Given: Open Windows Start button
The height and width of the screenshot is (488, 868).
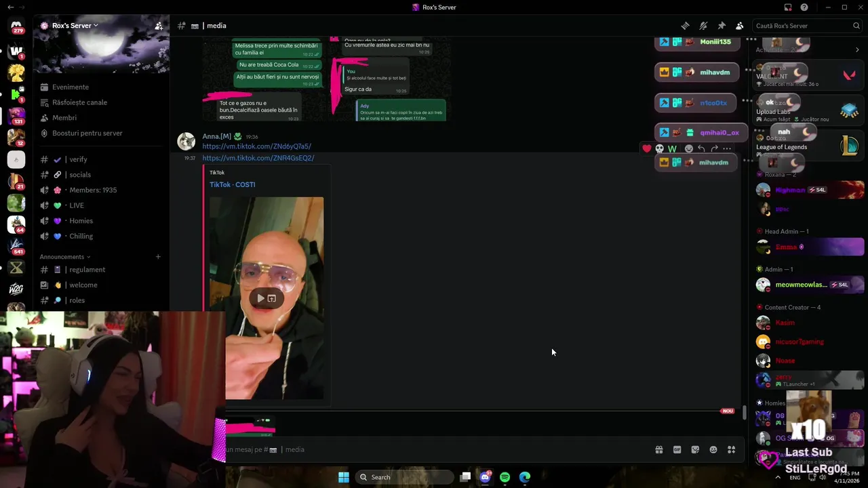Looking at the screenshot, I should pos(344,477).
